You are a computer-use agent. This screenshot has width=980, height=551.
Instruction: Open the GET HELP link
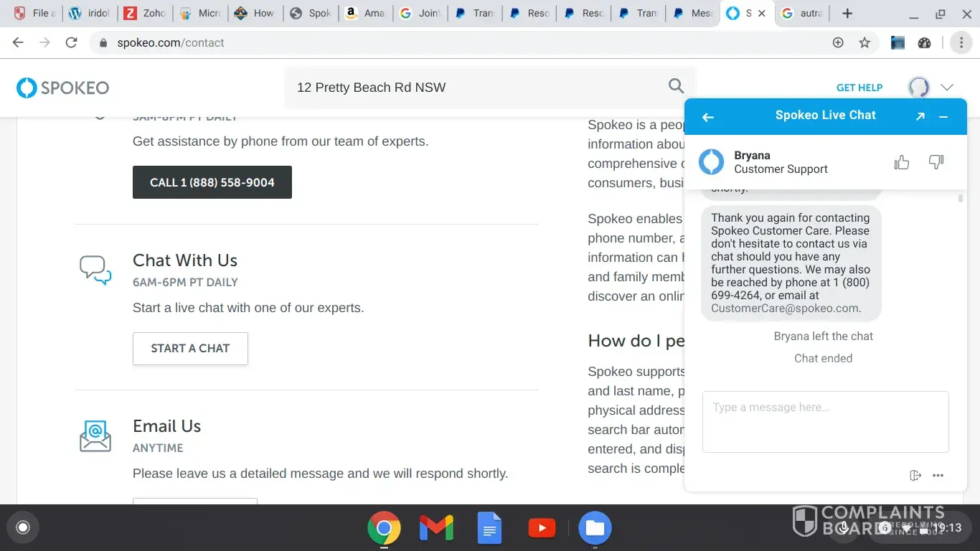point(859,88)
